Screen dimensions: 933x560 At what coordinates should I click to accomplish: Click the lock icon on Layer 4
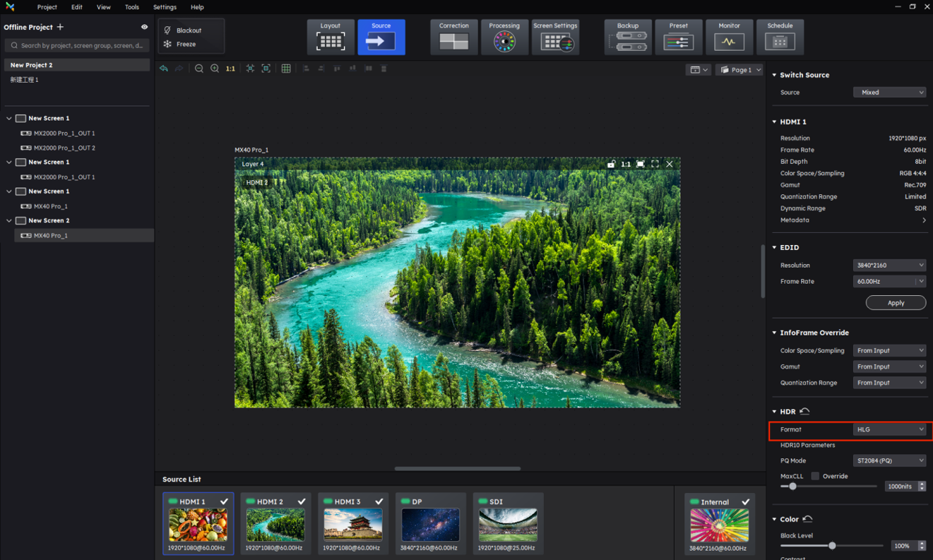click(x=611, y=164)
